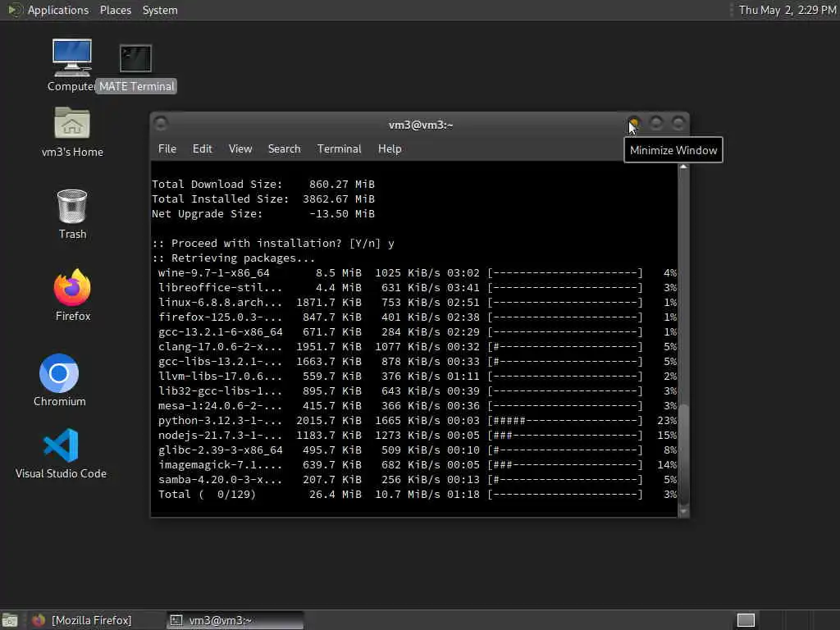Click the vm3@vm3:~ window title bar
This screenshot has width=840, height=630.
point(420,125)
